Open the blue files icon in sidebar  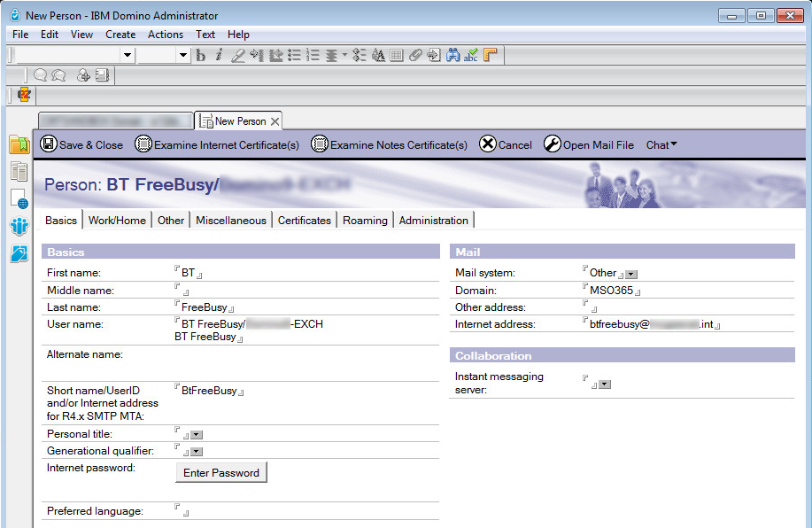click(x=19, y=253)
